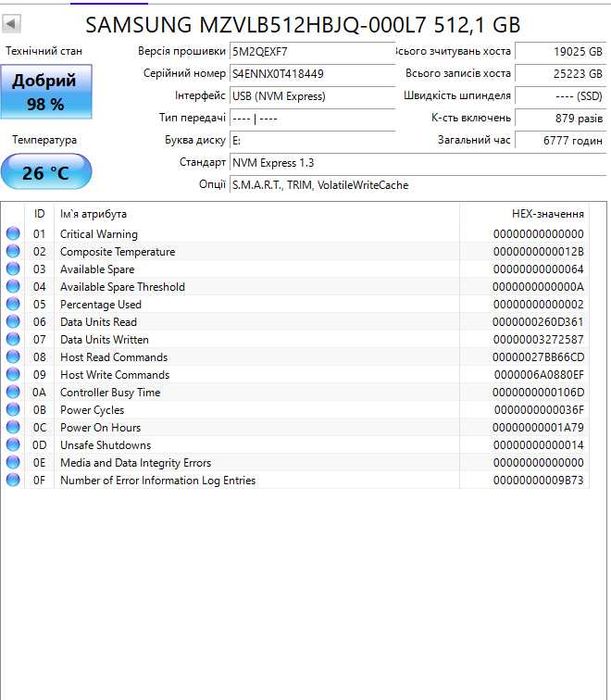The image size is (611, 700).
Task: Click hex value 00000027BB66CD
Action: point(538,357)
